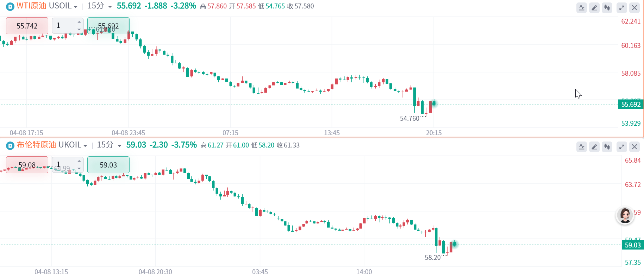Open the 15分 timeframe dropdown for USOIL

click(99, 6)
